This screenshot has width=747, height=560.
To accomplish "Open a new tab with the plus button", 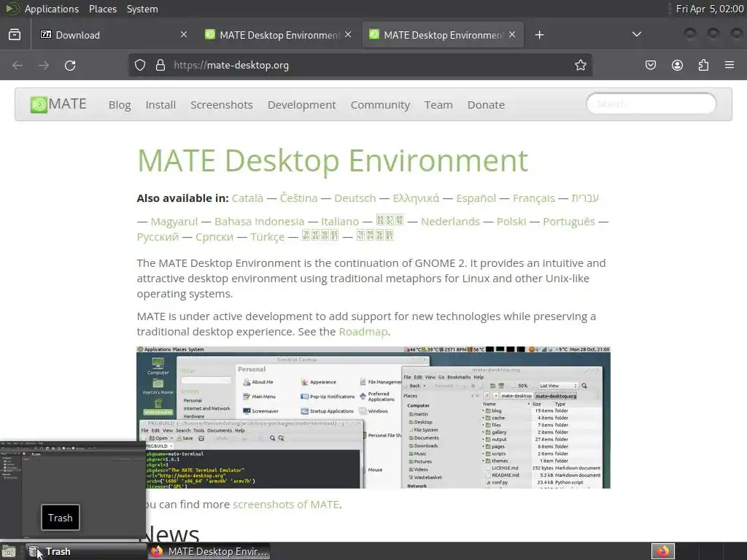I will tap(539, 35).
